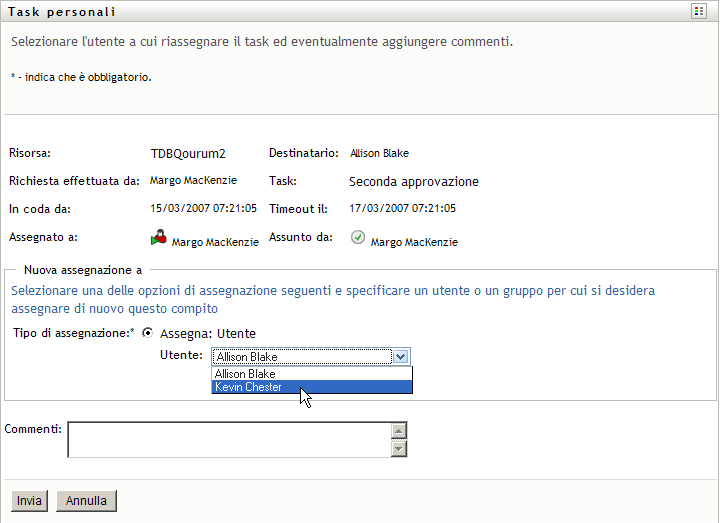Click the Seconda approvazione task value
The width and height of the screenshot is (720, 523).
coord(414,182)
